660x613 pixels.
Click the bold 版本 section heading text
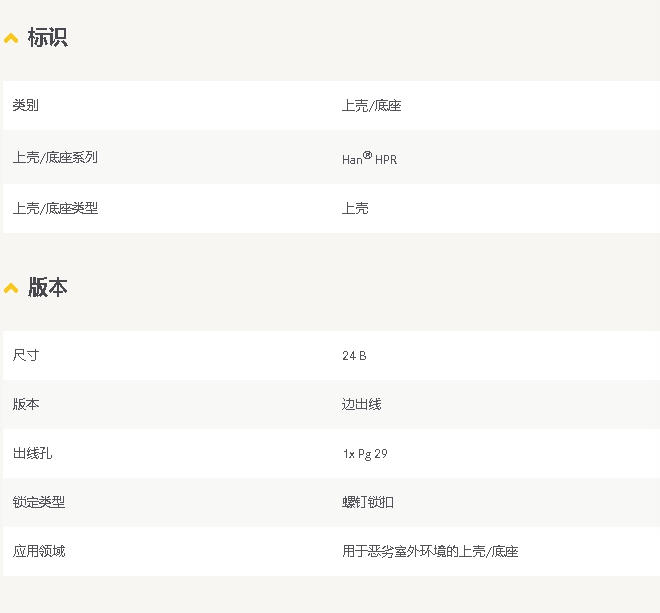(x=47, y=287)
